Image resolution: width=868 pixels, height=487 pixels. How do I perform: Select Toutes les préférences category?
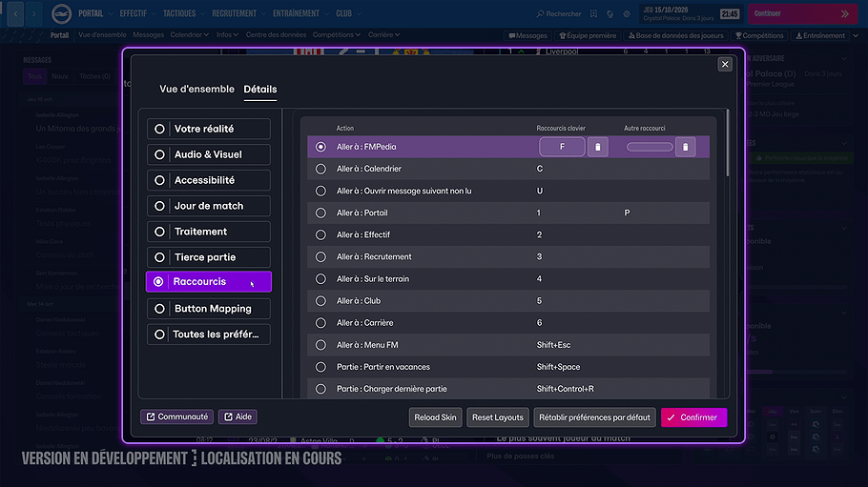pos(209,335)
